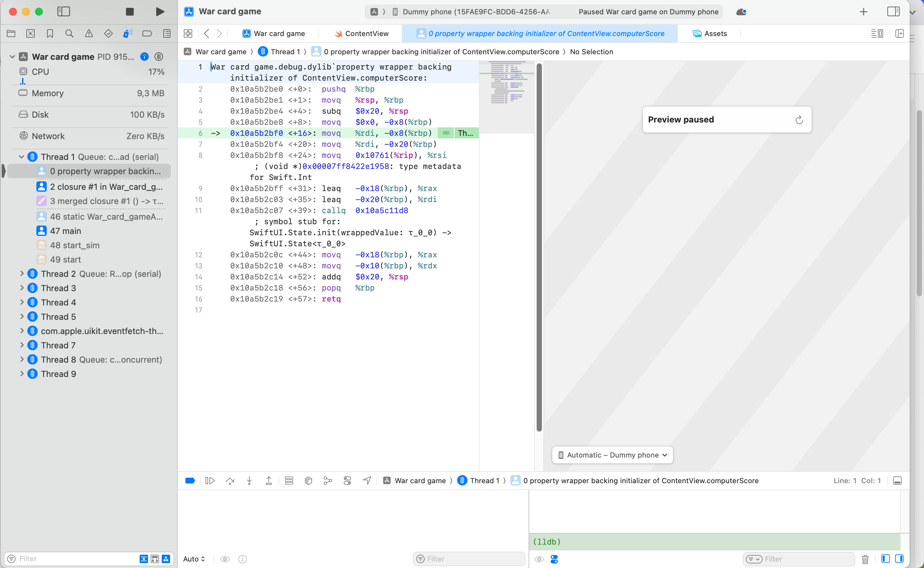
Task: Open the Issue navigator warning icon
Action: [x=89, y=33]
